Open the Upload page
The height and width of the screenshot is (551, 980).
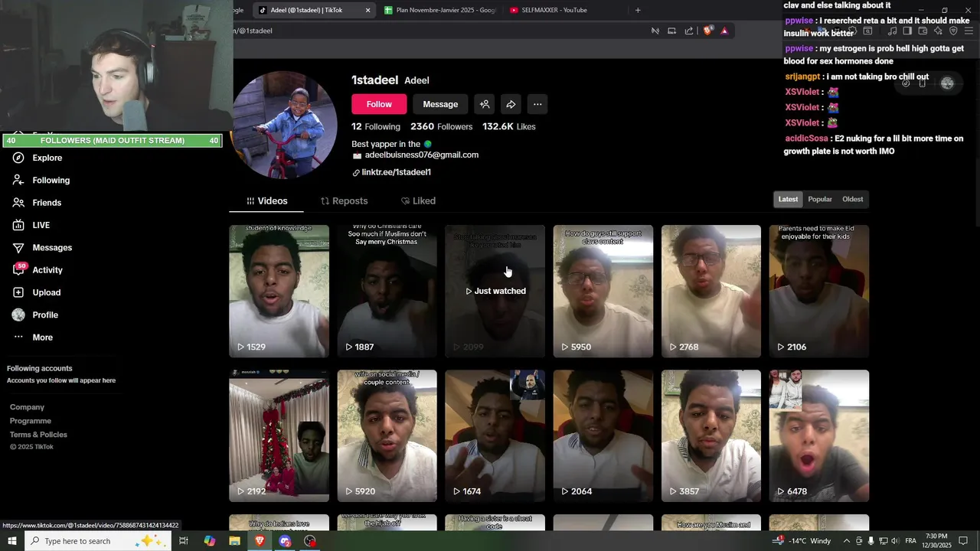[x=36, y=292]
